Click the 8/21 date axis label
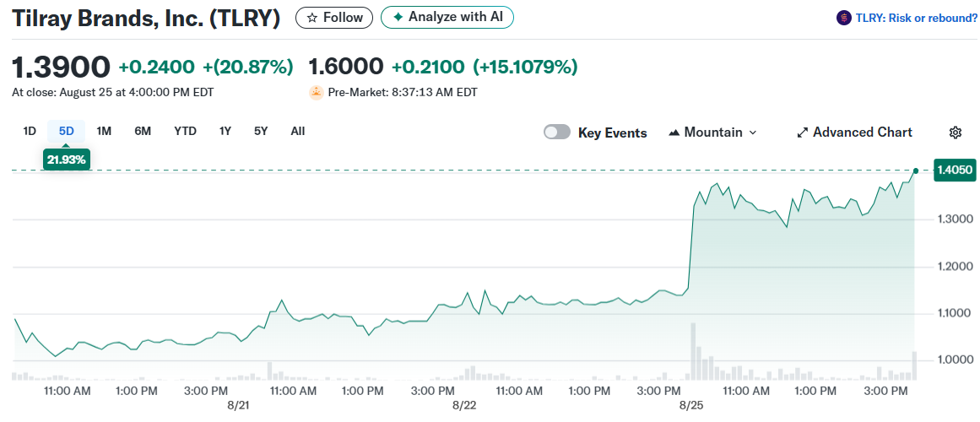 238,405
